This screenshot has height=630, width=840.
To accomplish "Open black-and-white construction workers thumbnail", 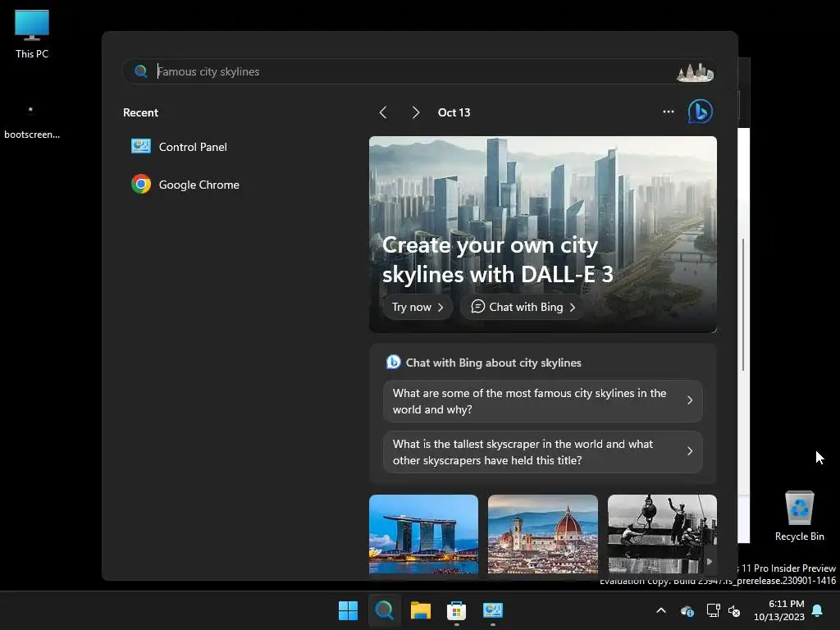I will click(x=662, y=534).
